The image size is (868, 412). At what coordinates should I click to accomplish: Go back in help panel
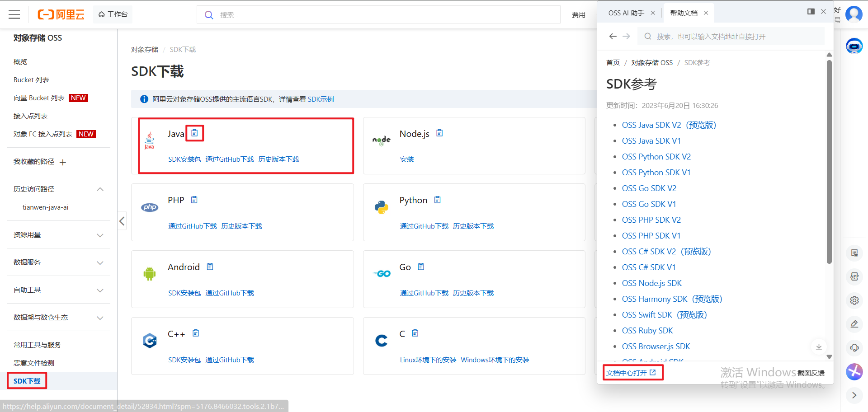[613, 36]
